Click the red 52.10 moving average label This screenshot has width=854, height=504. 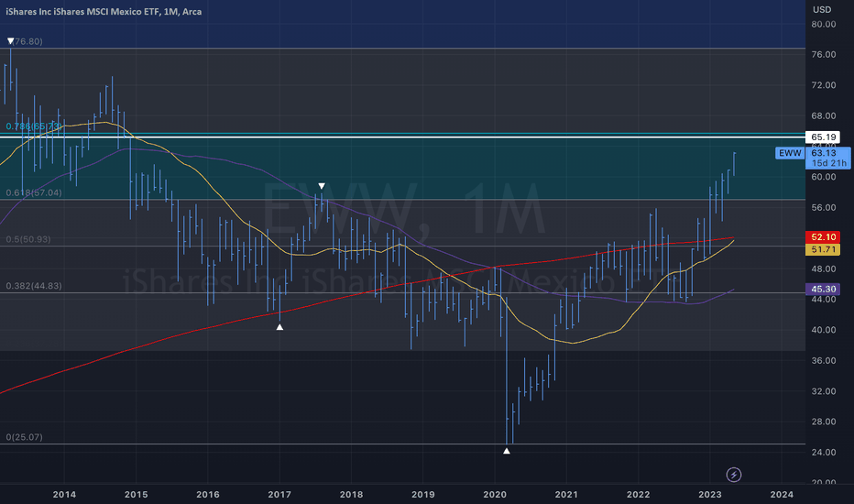pyautogui.click(x=823, y=237)
